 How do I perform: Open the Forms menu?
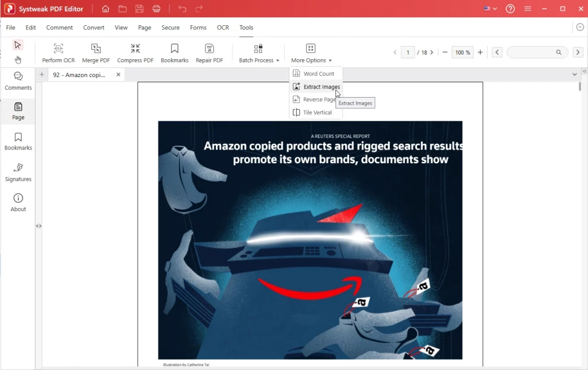pos(198,28)
